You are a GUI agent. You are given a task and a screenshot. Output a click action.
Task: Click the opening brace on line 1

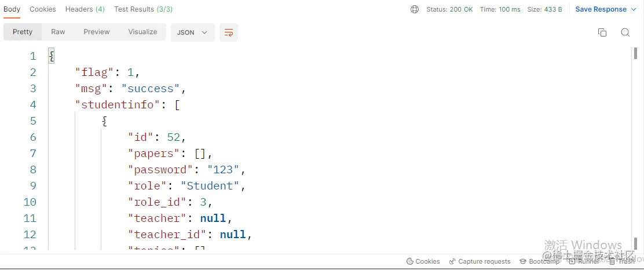pos(52,56)
